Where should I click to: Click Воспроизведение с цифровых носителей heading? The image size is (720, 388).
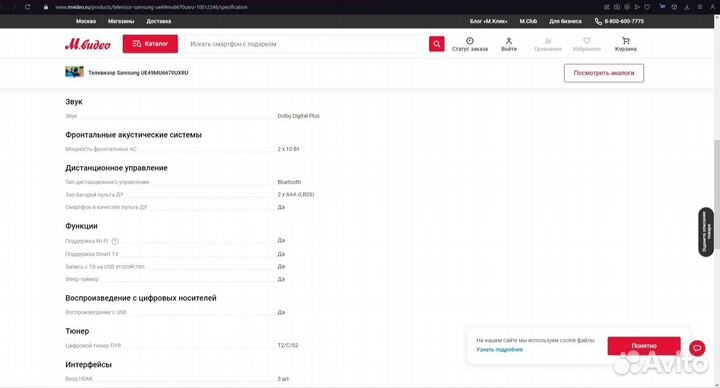coord(141,298)
